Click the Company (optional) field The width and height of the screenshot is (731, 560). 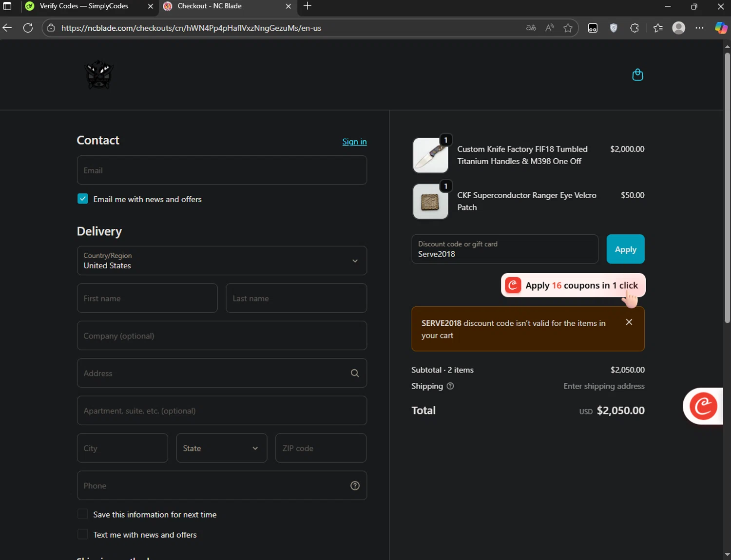tap(222, 336)
